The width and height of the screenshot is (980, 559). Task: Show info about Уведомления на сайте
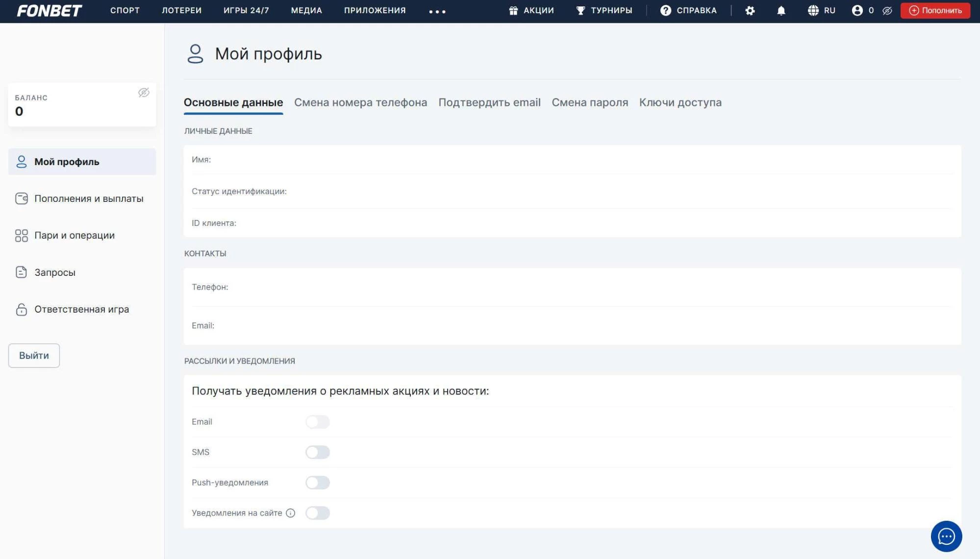tap(291, 513)
